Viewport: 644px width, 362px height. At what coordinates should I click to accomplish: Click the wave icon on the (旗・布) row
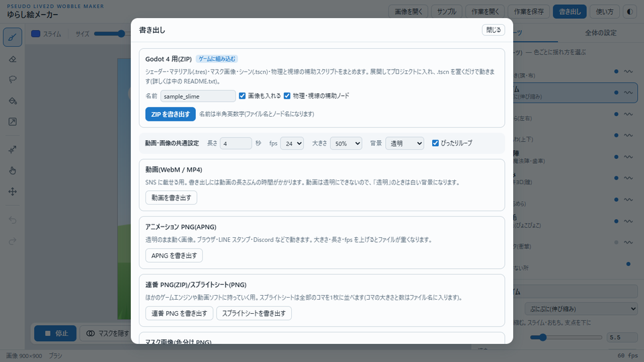(x=628, y=72)
